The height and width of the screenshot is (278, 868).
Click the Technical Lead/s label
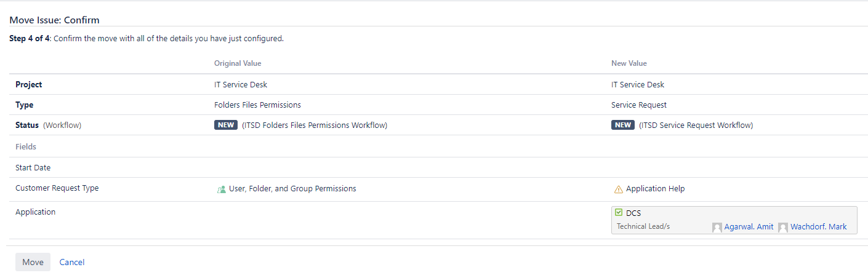coord(643,227)
